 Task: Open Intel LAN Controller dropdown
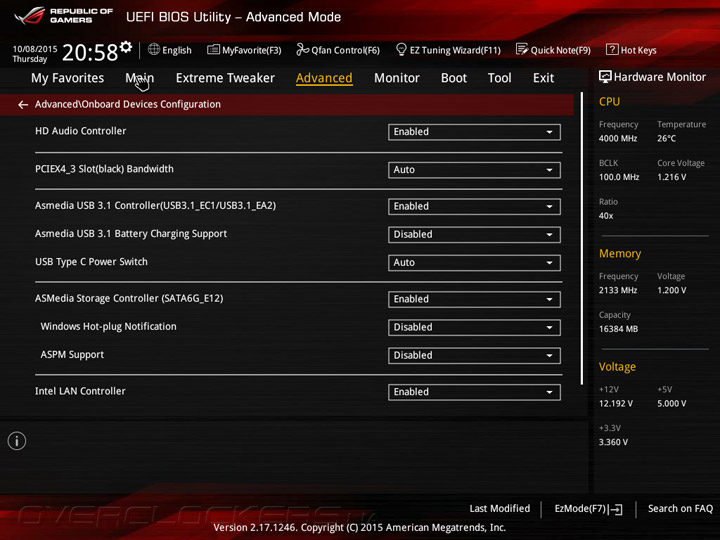tap(474, 392)
